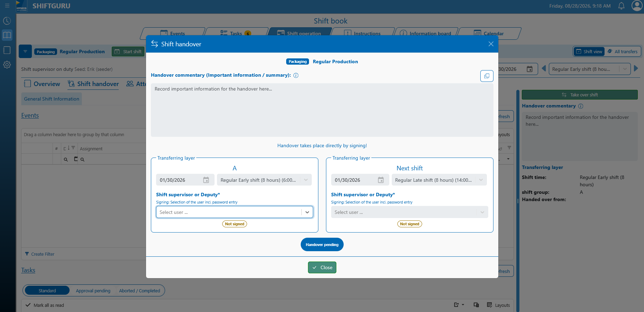Screen dimensions: 644x312
Task: Select Approval pending task filter
Action: point(93,291)
